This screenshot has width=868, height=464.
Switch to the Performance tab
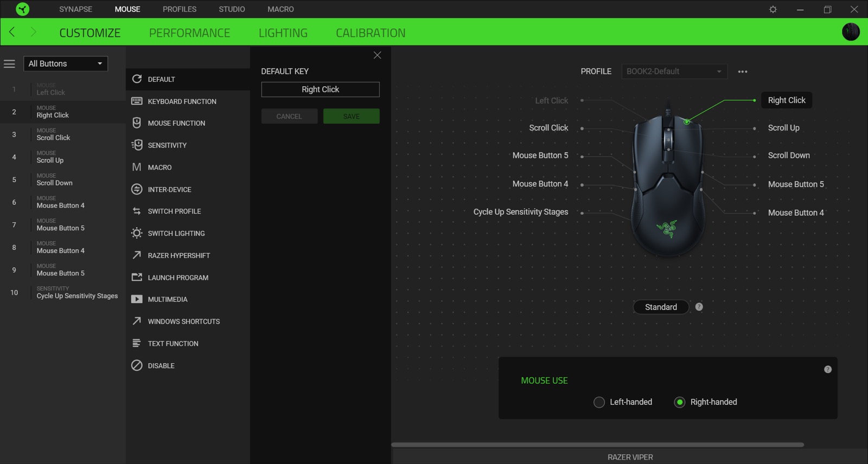189,33
